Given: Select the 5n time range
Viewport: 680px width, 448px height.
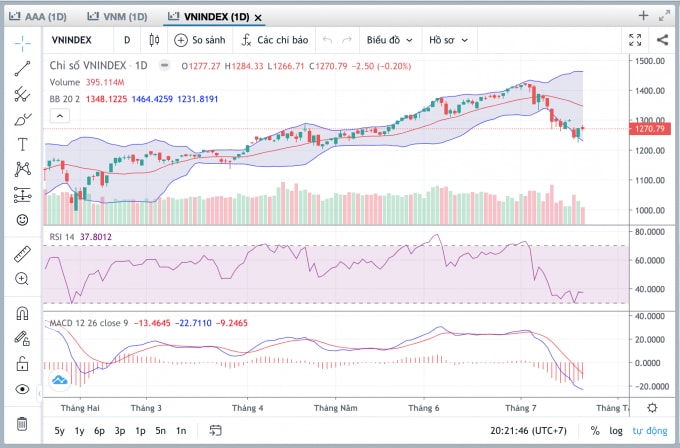Looking at the screenshot, I should click(160, 431).
